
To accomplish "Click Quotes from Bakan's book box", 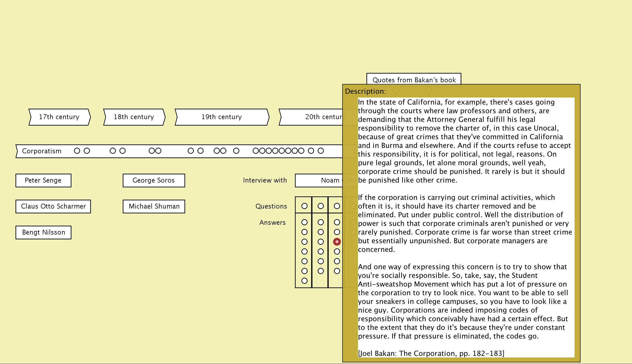I will coord(414,79).
